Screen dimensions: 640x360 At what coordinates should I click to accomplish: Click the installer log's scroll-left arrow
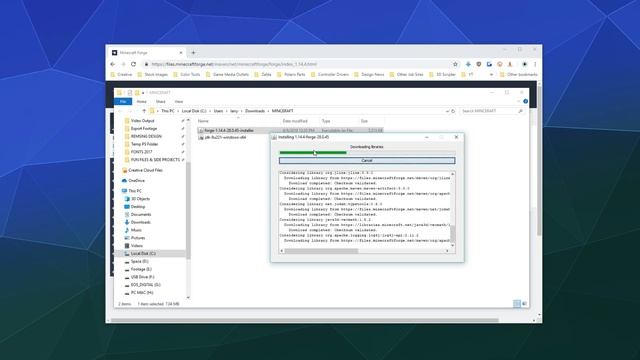(x=282, y=251)
